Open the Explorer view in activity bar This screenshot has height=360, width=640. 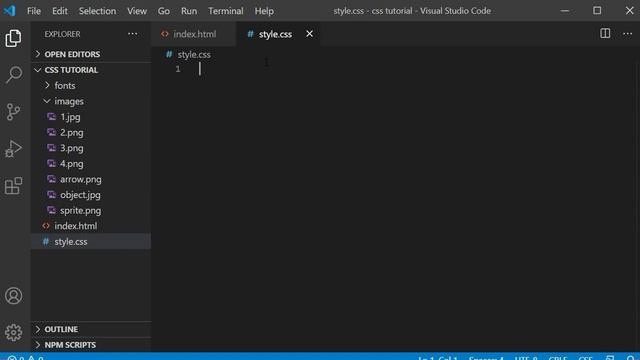coord(13,38)
